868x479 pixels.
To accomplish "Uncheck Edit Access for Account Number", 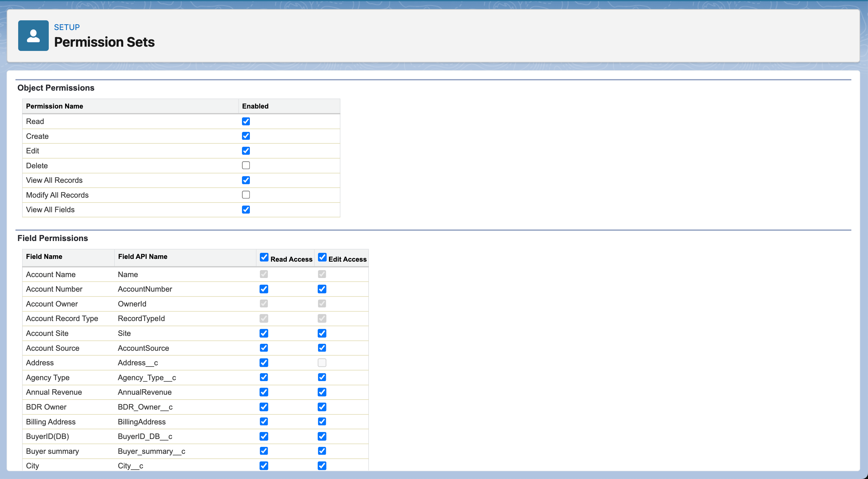I will point(322,289).
